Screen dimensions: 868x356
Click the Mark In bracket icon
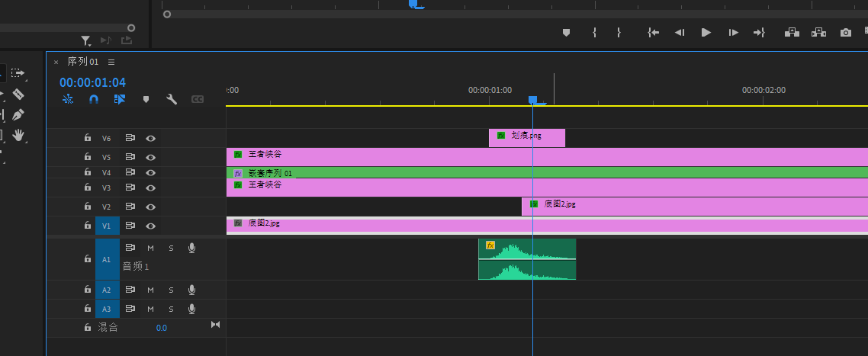coord(593,33)
